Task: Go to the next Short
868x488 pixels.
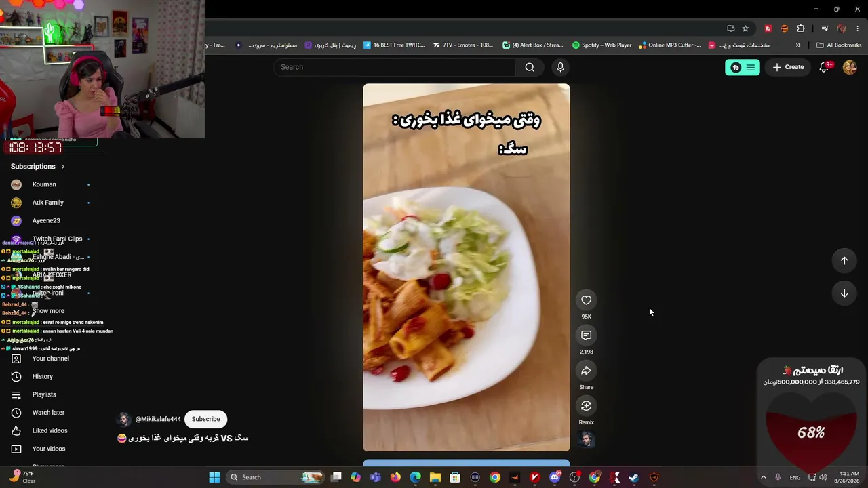Action: [844, 293]
